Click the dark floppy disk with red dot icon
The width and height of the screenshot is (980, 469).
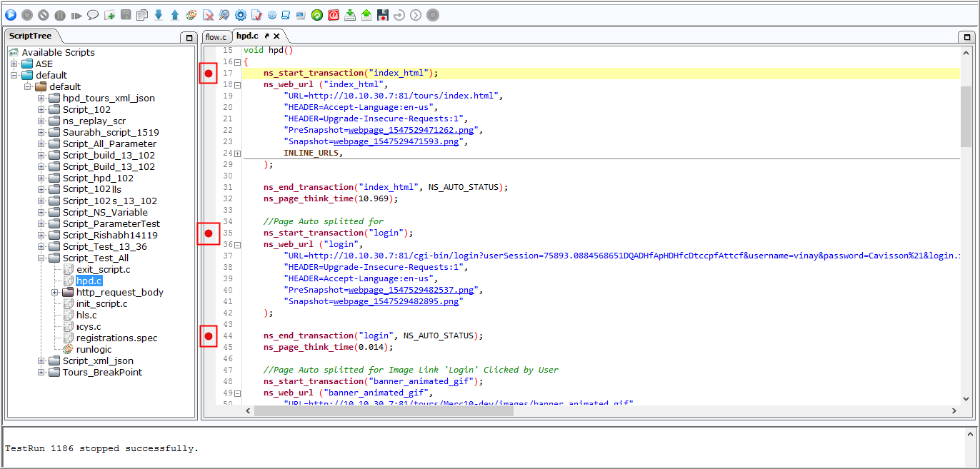click(x=383, y=15)
